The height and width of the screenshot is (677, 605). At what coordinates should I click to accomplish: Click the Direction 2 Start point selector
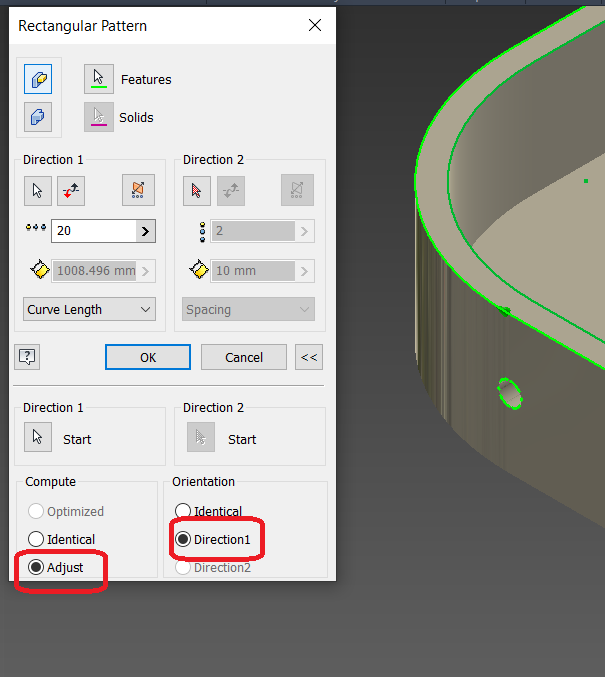pos(201,437)
